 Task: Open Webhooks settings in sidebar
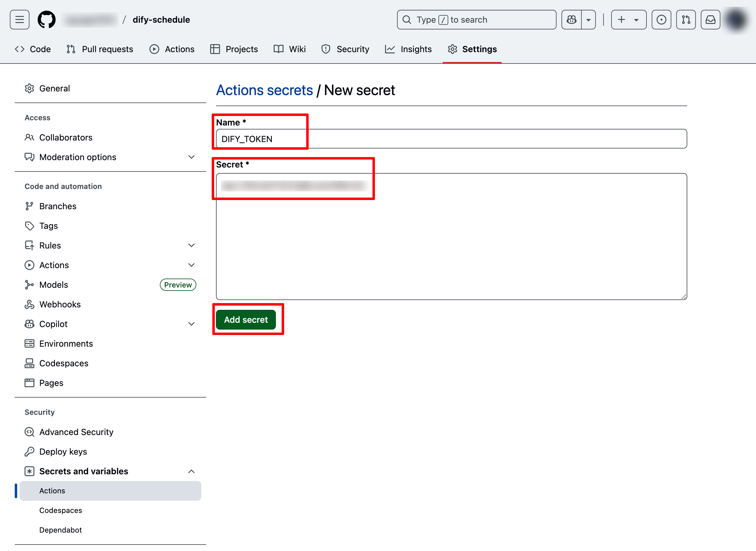(60, 304)
